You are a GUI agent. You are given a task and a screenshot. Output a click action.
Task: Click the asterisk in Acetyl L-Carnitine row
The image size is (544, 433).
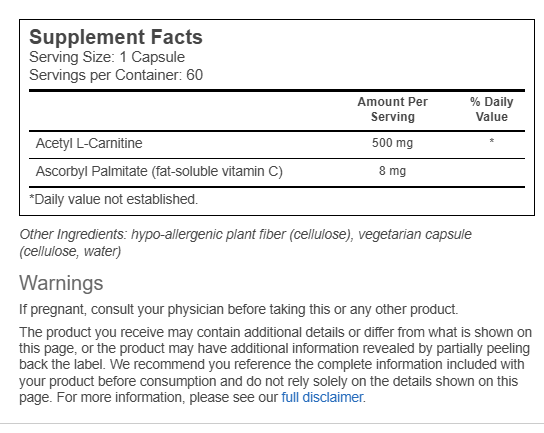(x=492, y=141)
